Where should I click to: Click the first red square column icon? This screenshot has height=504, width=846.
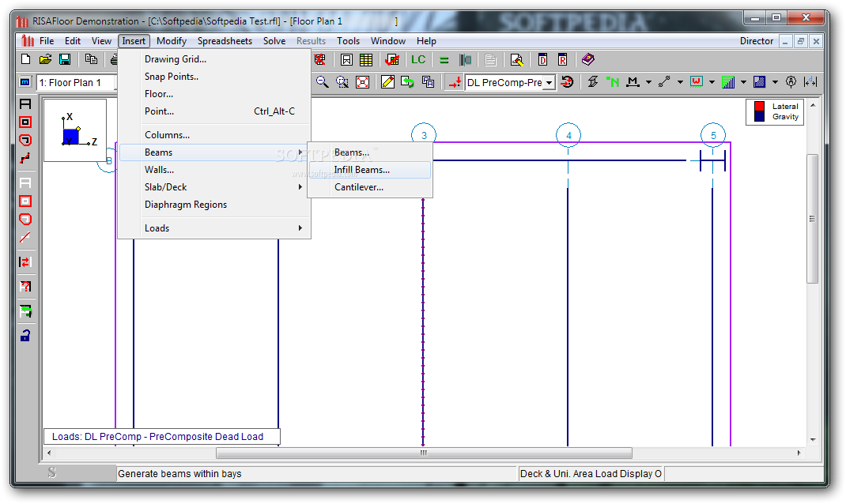(25, 122)
